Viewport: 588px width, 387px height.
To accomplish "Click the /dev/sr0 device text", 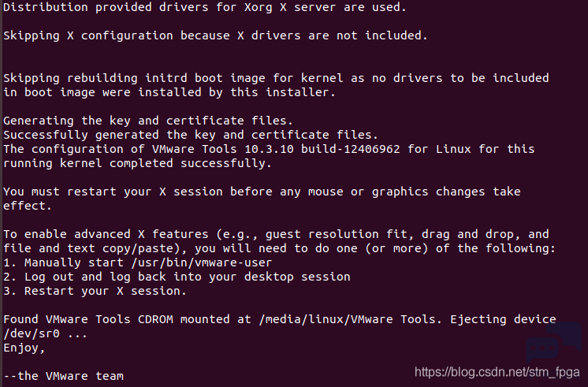I will [x=32, y=333].
